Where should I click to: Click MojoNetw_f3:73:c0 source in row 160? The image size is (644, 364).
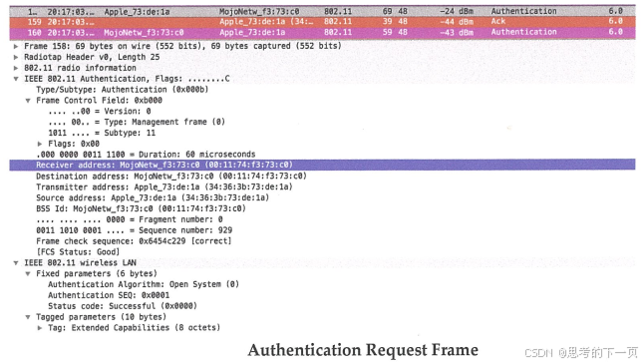click(144, 33)
